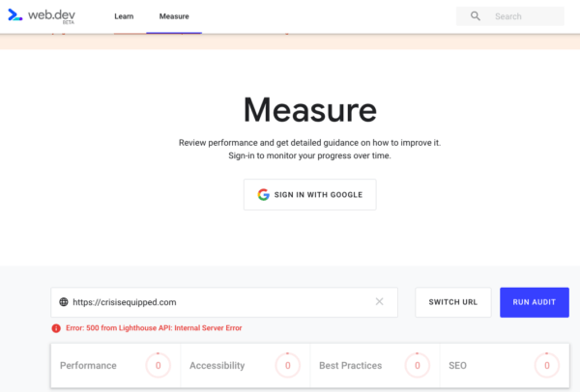
Task: Click the search magnifier icon
Action: pos(476,15)
